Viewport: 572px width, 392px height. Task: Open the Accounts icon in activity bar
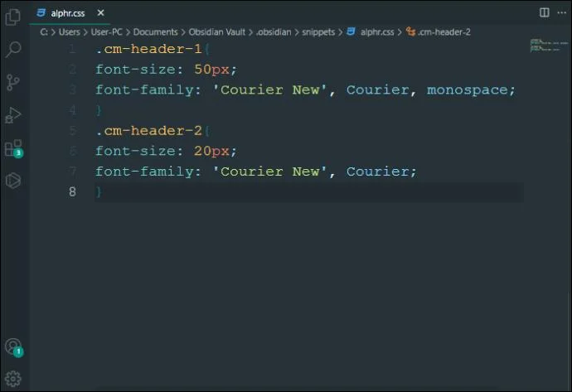pos(13,347)
